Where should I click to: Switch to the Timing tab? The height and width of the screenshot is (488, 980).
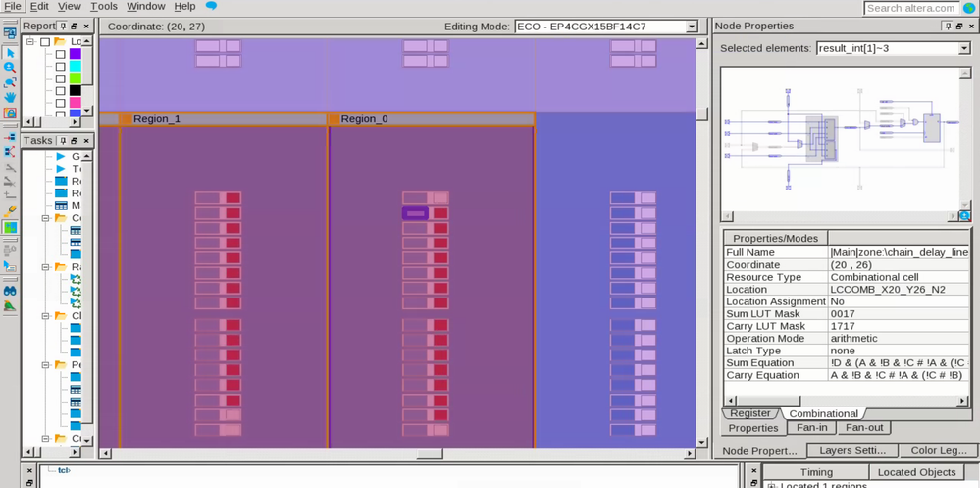[x=816, y=472]
